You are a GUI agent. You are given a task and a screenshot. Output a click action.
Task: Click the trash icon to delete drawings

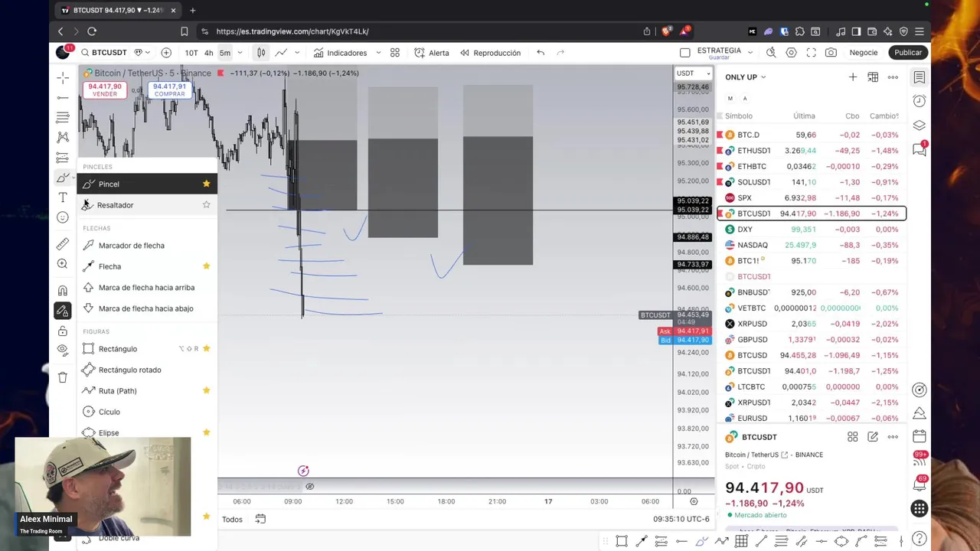63,377
